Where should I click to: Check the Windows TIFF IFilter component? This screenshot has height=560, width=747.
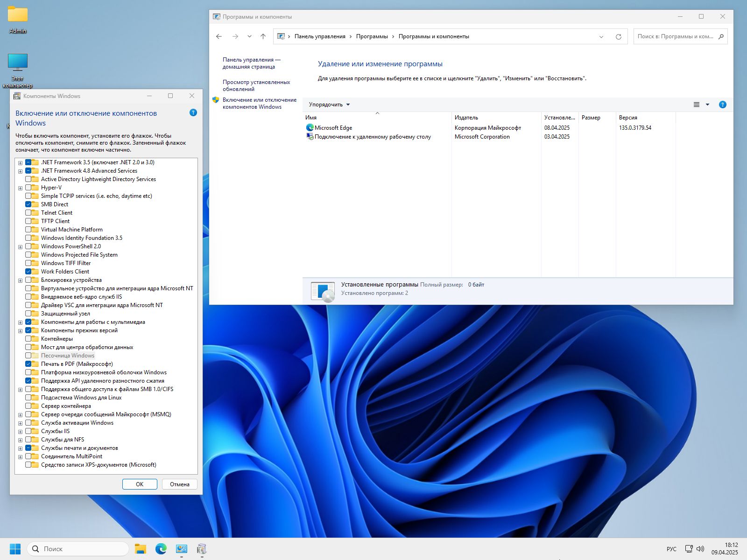(28, 263)
